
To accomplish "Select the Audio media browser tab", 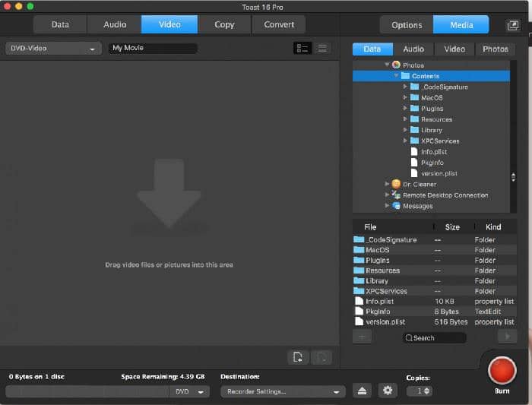I will [413, 49].
